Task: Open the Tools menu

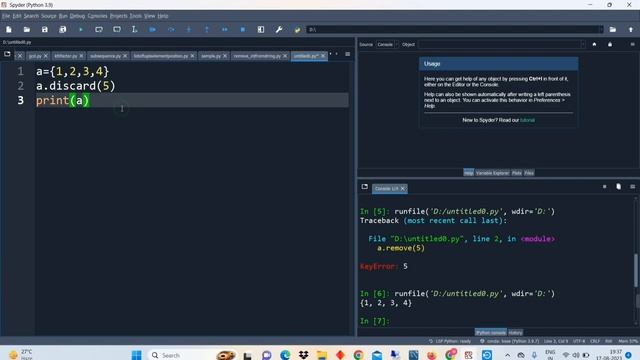Action: pos(136,16)
